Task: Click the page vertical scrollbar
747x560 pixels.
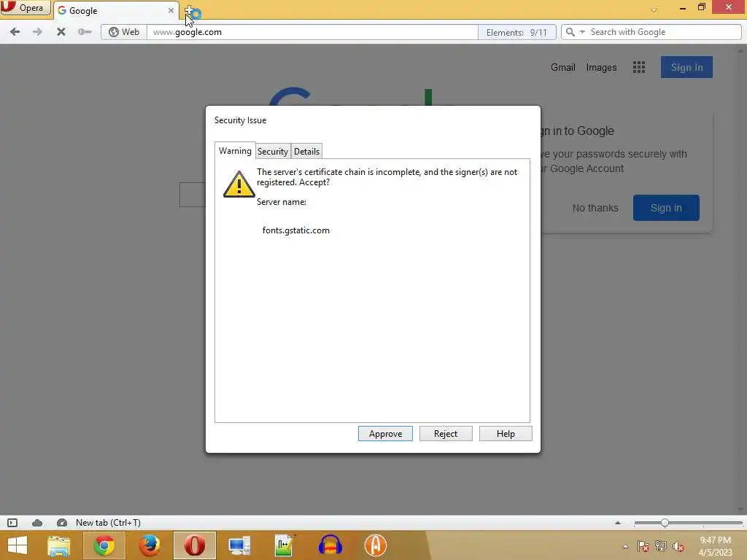Action: (741, 279)
